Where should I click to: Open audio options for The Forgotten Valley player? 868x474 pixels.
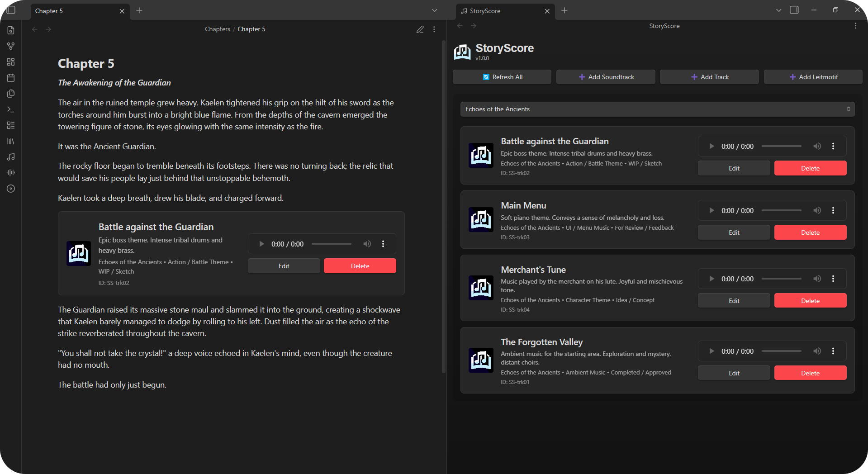pos(833,351)
